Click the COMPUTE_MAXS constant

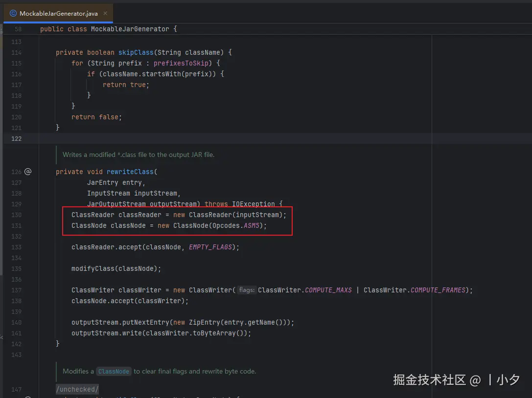click(328, 290)
